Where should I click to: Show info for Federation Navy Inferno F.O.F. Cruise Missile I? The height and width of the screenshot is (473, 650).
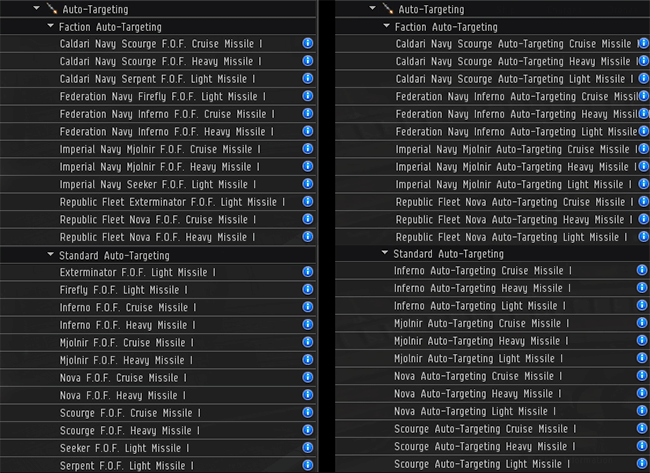click(x=308, y=113)
